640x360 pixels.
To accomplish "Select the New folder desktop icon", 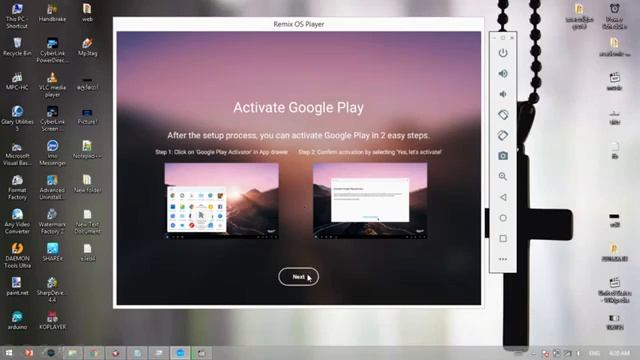I will point(87,184).
